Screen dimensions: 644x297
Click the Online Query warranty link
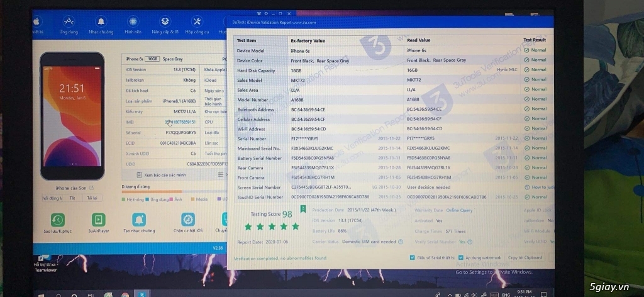point(459,210)
